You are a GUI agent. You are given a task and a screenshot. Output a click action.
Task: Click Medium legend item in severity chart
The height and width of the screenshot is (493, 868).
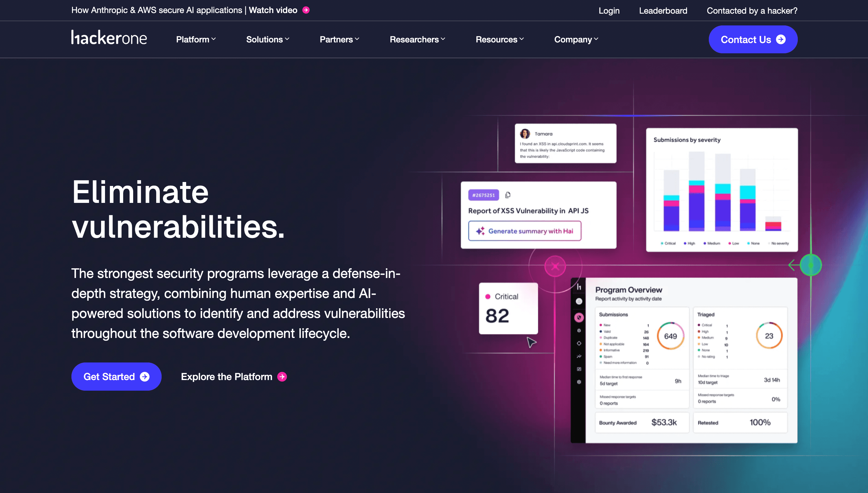tap(712, 243)
